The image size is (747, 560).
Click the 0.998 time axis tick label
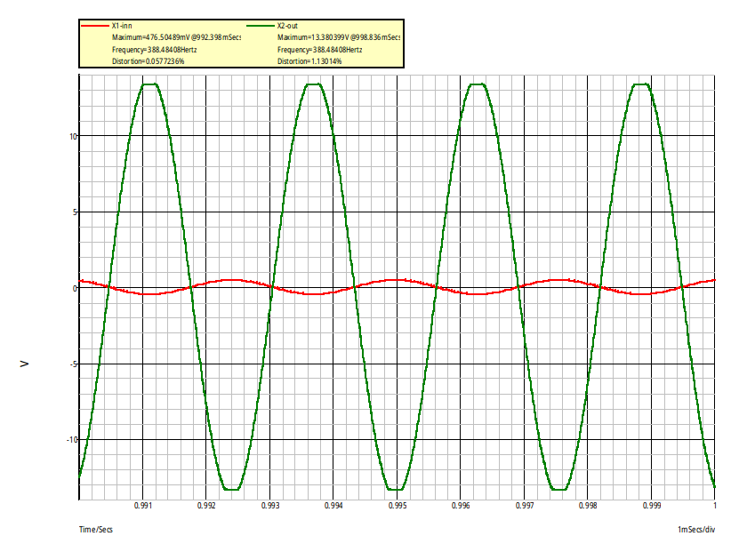(x=588, y=505)
